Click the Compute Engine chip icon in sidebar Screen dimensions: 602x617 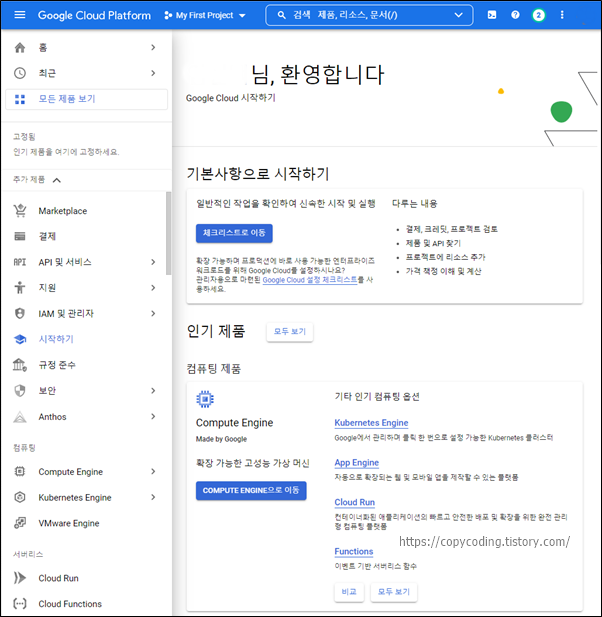[x=20, y=471]
